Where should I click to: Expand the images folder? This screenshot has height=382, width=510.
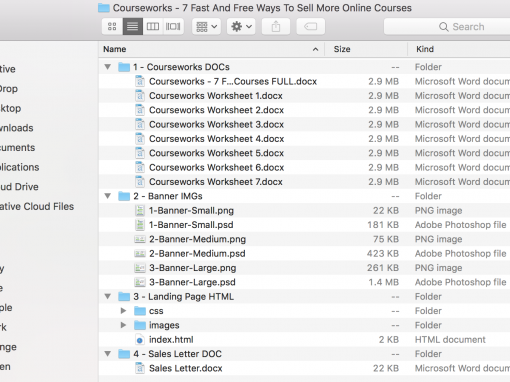tap(123, 325)
